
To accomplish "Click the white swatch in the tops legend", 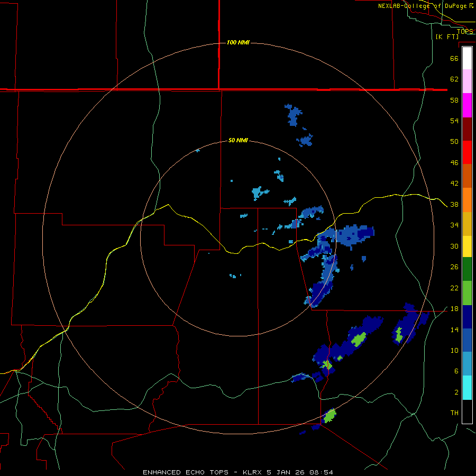I will coord(467,58).
